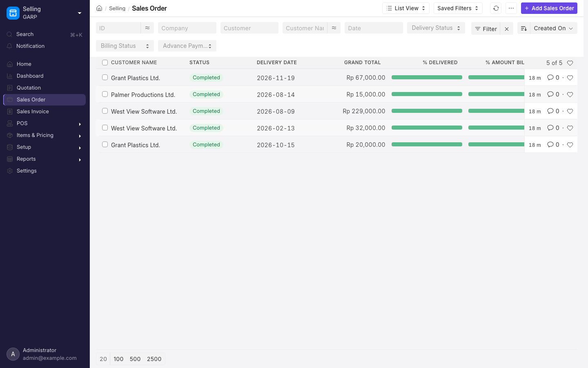Open the Delivery Status filter dropdown
This screenshot has height=368, width=588.
coord(436,28)
